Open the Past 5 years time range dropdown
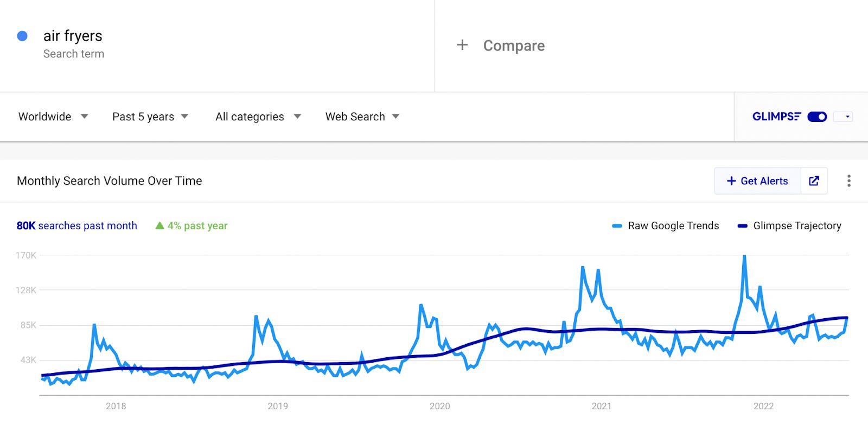This screenshot has height=425, width=868. (x=150, y=117)
